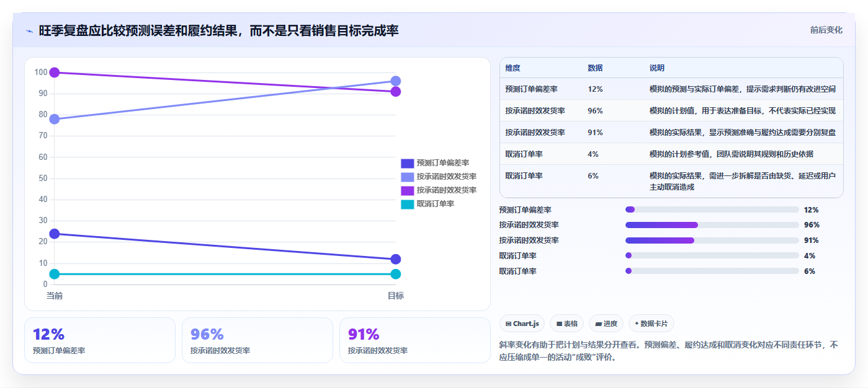The height and width of the screenshot is (388, 868).
Task: Click the 前后变化 badge in the header
Action: click(826, 30)
